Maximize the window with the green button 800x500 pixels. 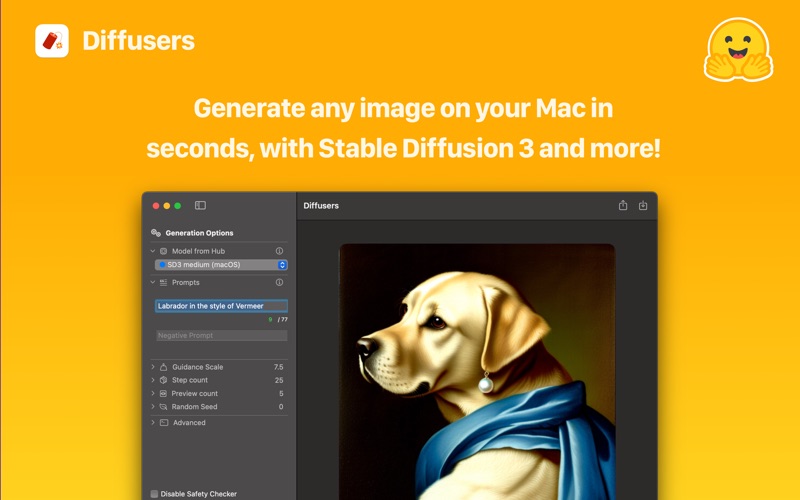coord(178,206)
